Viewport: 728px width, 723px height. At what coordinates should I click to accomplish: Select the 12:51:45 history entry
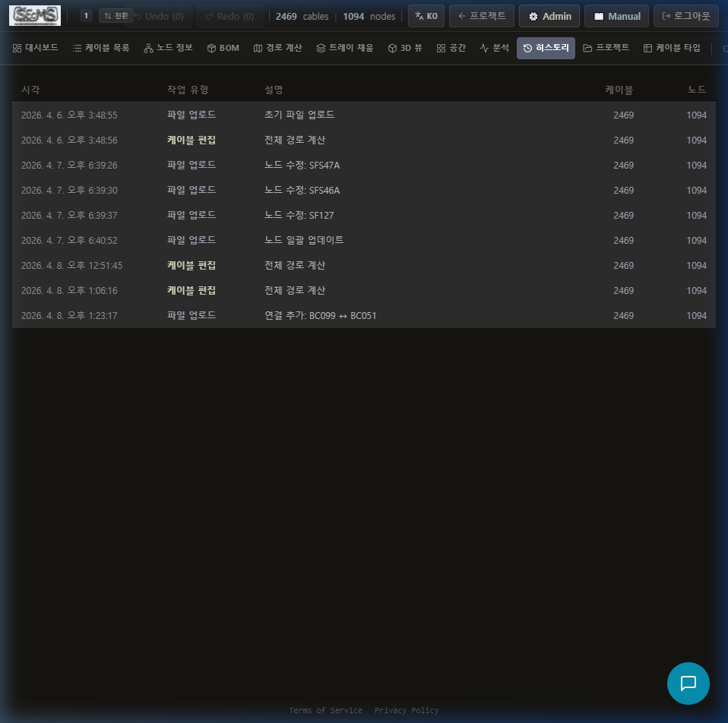363,265
